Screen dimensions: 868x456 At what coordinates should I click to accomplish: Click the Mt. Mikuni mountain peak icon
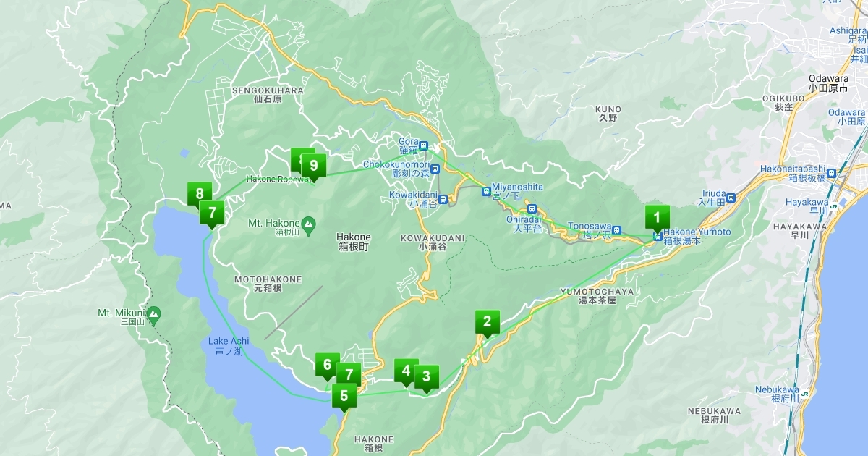[153, 313]
